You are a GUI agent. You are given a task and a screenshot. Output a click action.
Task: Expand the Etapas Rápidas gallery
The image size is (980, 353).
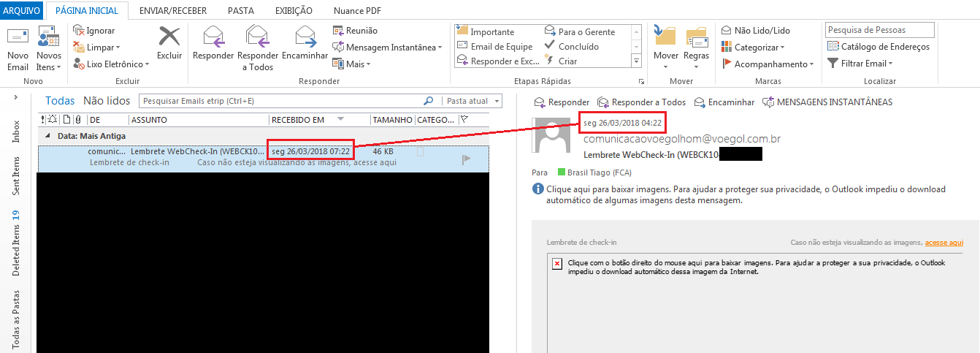[x=635, y=61]
